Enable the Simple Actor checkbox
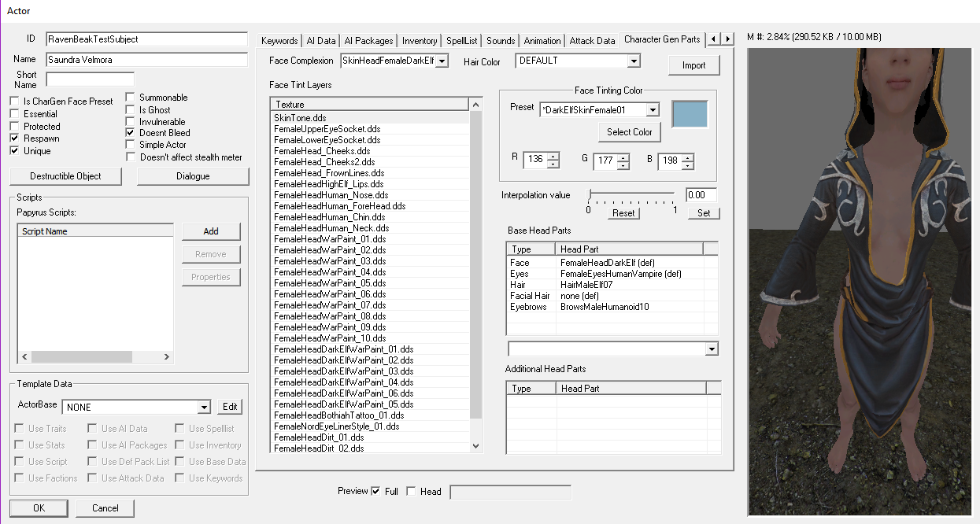The height and width of the screenshot is (524, 980). pyautogui.click(x=131, y=146)
